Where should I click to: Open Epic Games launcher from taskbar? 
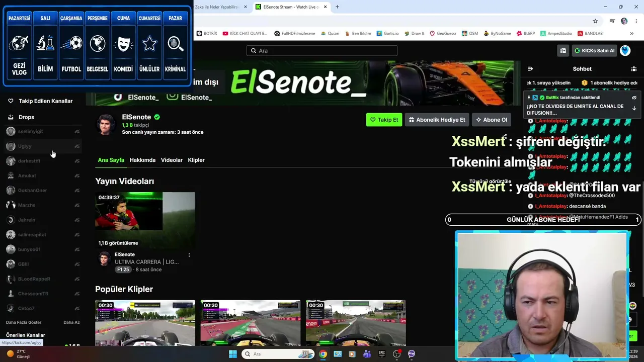coord(382,354)
